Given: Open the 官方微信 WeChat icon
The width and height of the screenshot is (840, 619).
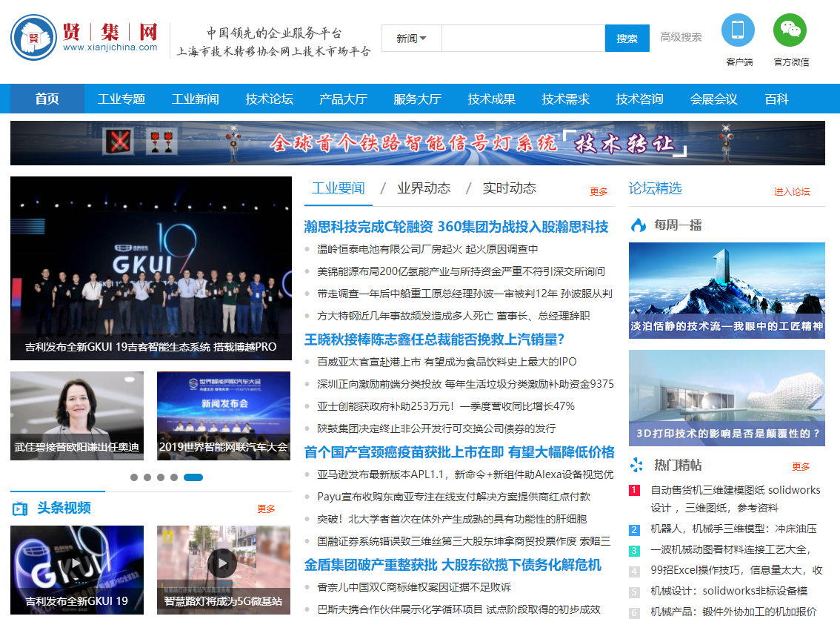Looking at the screenshot, I should click(x=790, y=30).
